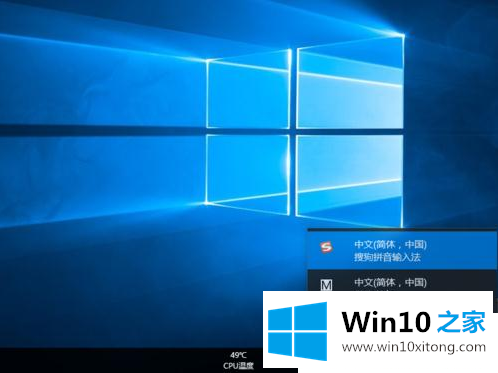Click the red Sogou S icon
The height and width of the screenshot is (373, 498).
(x=326, y=247)
